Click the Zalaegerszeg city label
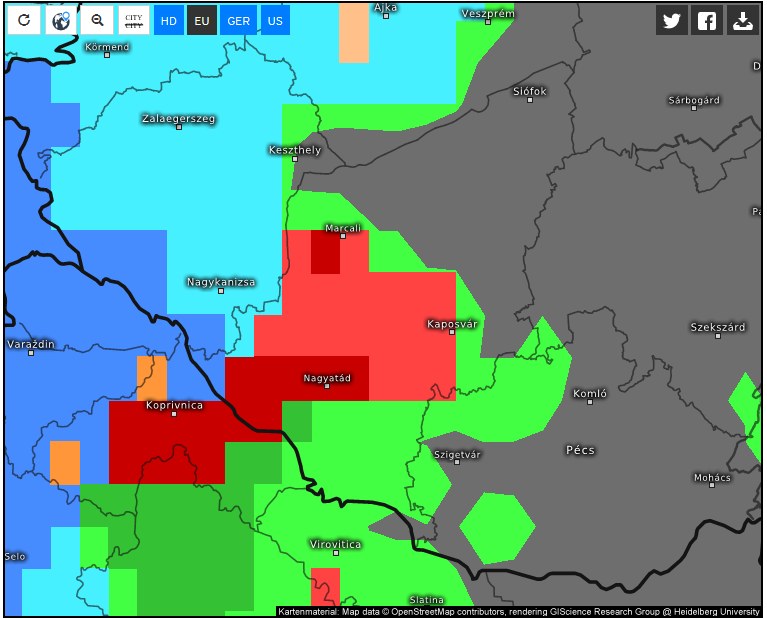Viewport: 767px width, 618px height. pos(179,118)
